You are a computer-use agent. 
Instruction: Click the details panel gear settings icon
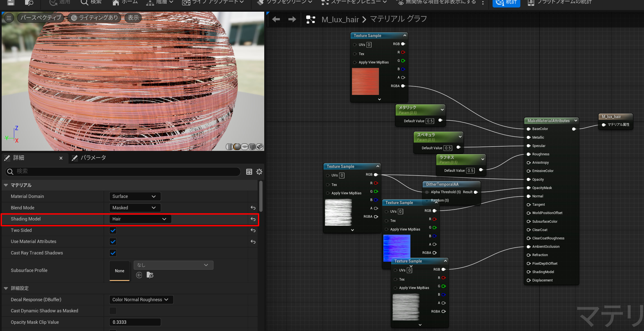[259, 172]
